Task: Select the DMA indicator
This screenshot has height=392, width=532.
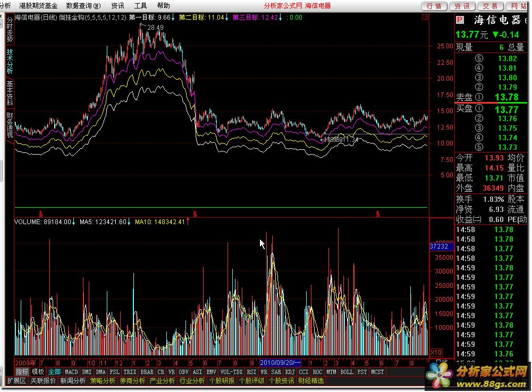Action: [101, 372]
